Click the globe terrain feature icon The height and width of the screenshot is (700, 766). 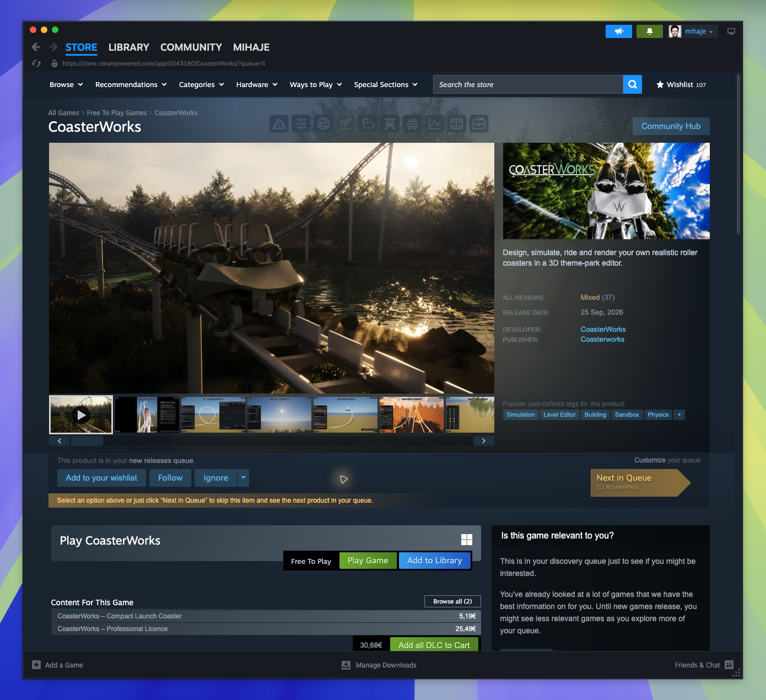pyautogui.click(x=323, y=124)
